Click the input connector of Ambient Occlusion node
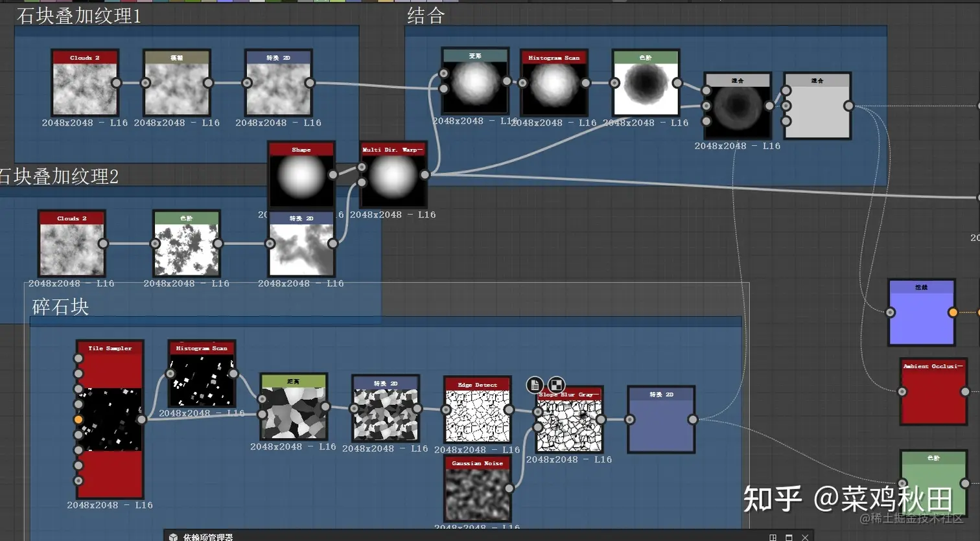The image size is (980, 541). coord(902,391)
